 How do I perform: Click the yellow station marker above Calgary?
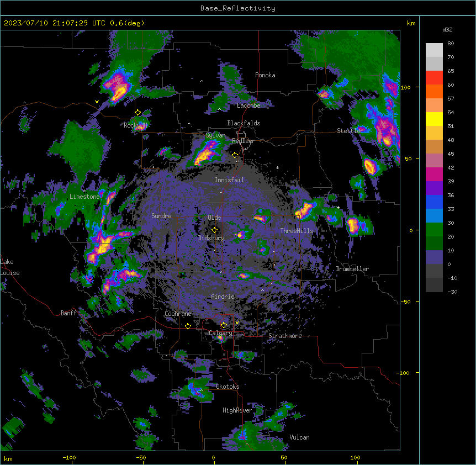[224, 325]
